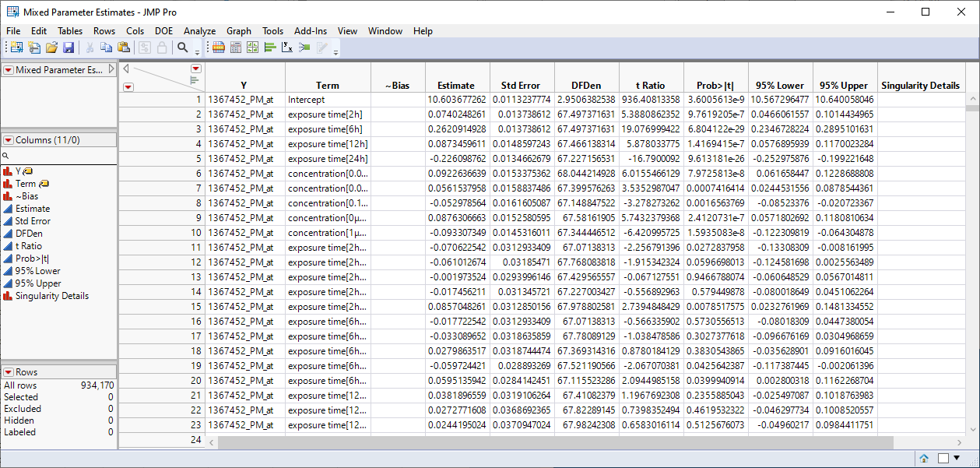Image resolution: width=980 pixels, height=468 pixels.
Task: Select the Estimate column header
Action: [455, 86]
